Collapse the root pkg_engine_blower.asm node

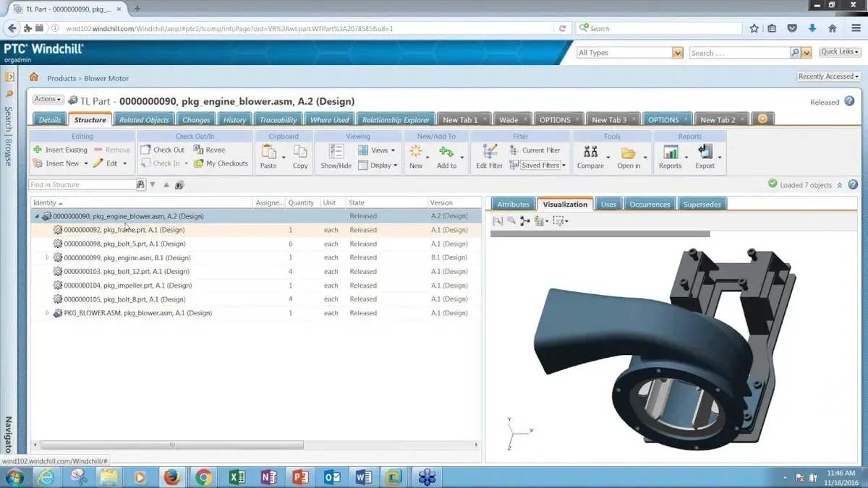(37, 216)
